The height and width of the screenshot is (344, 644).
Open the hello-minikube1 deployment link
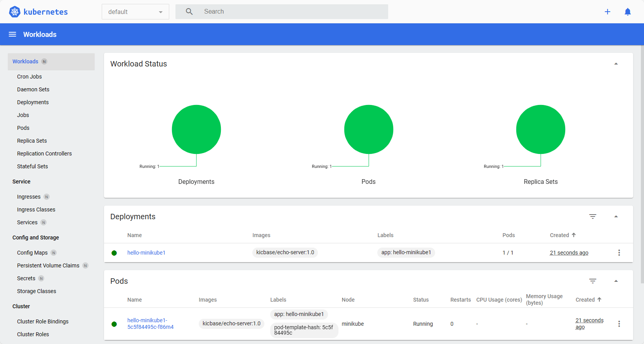(x=146, y=253)
